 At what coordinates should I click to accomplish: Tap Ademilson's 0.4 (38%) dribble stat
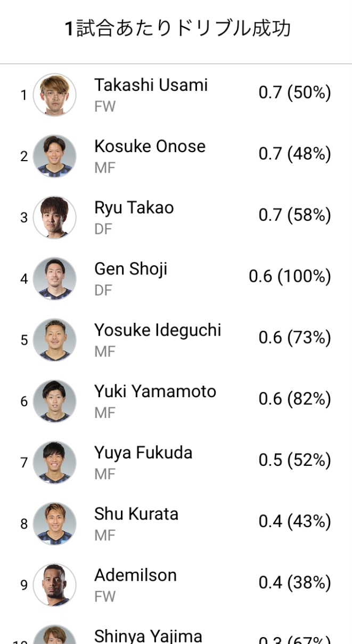point(294,582)
